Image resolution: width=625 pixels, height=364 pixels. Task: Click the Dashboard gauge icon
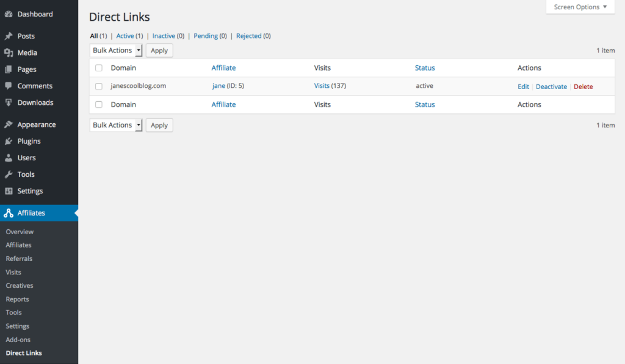(x=9, y=14)
